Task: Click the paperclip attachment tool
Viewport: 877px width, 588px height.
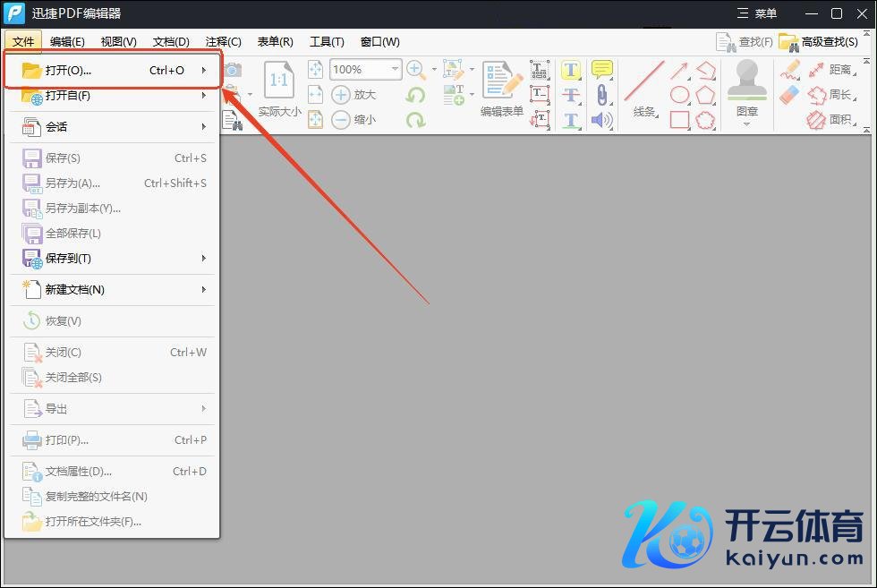Action: tap(602, 95)
